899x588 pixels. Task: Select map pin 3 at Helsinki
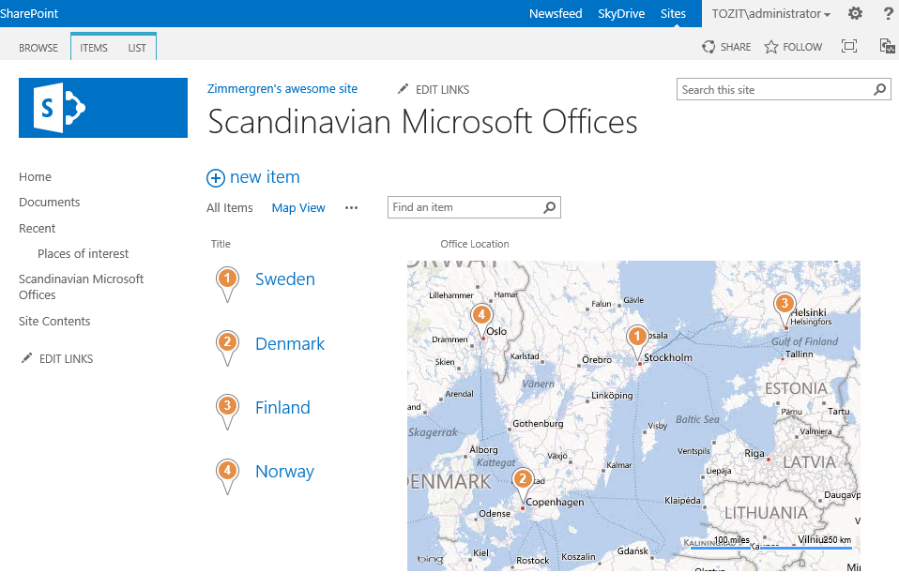tap(785, 310)
